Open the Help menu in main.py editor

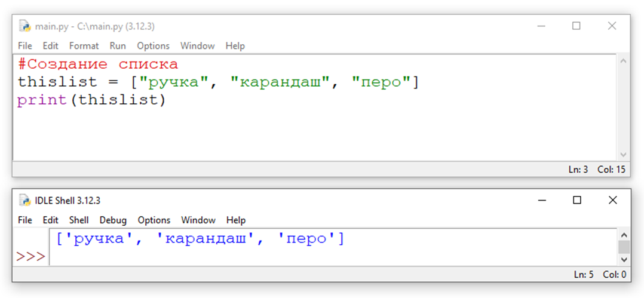point(235,45)
